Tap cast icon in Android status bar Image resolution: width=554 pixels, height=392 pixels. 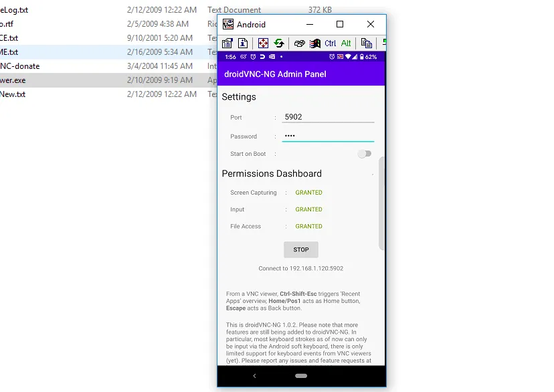(x=340, y=57)
